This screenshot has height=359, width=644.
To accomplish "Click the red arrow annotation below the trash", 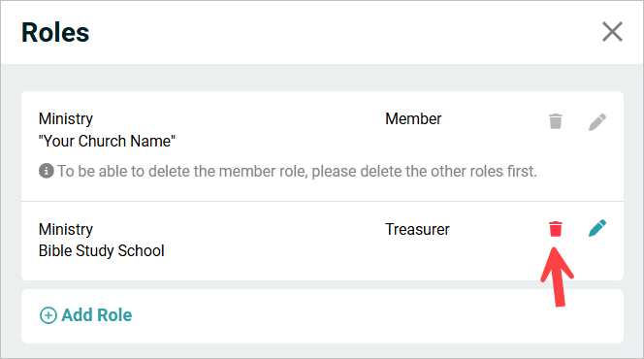I will coord(557,277).
